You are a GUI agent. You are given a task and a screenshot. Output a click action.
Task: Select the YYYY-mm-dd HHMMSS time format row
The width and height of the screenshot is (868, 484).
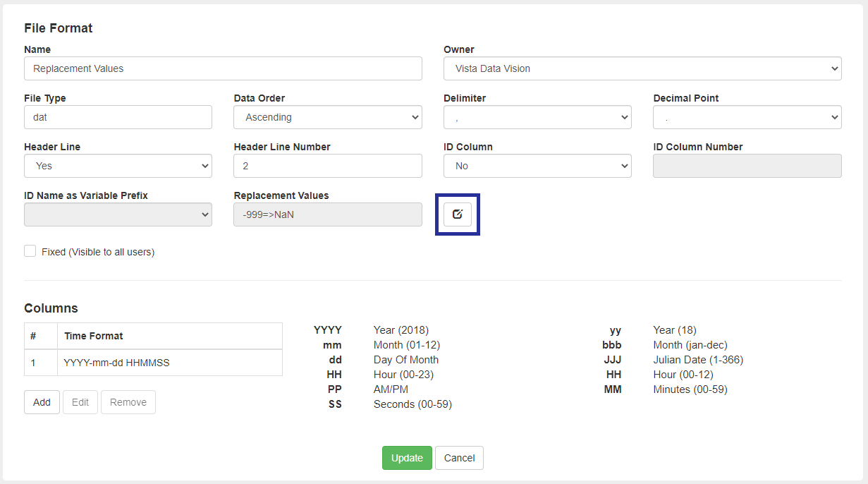pos(153,363)
